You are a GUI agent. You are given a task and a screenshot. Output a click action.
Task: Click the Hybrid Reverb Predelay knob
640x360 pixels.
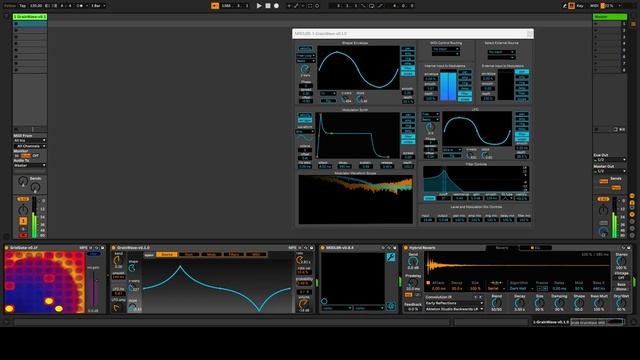[413, 282]
